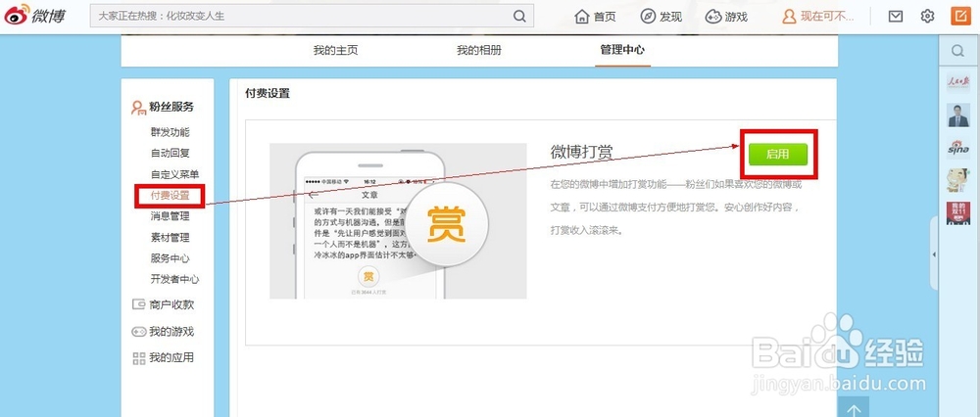Select 自定义菜单 in sidebar
Image resolution: width=980 pixels, height=417 pixels.
[175, 174]
